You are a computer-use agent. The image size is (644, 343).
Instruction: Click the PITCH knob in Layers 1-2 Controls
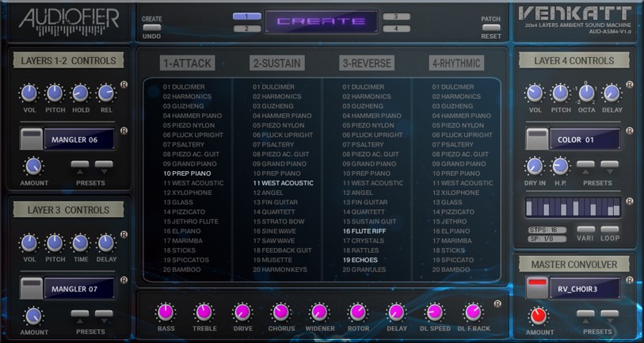click(x=55, y=93)
